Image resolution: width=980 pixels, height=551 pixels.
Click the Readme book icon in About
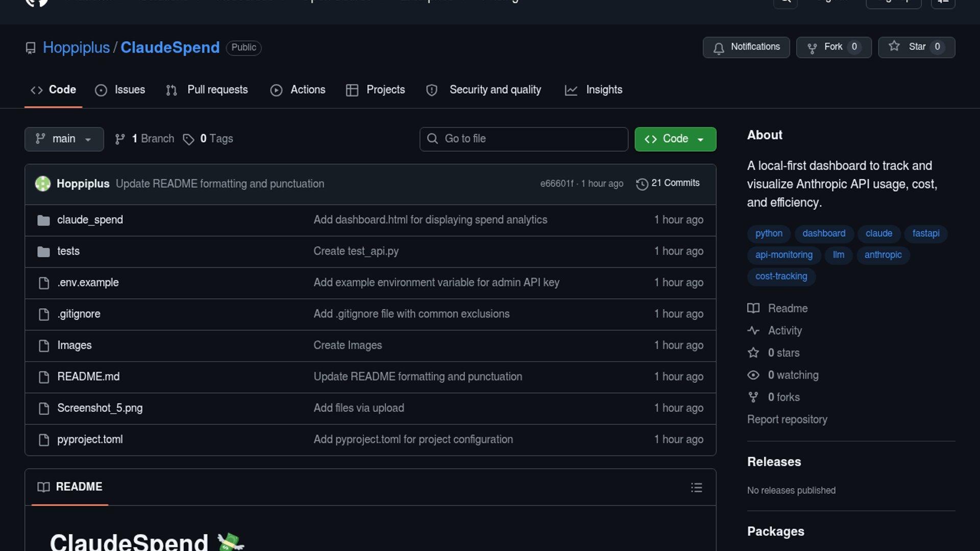point(753,308)
